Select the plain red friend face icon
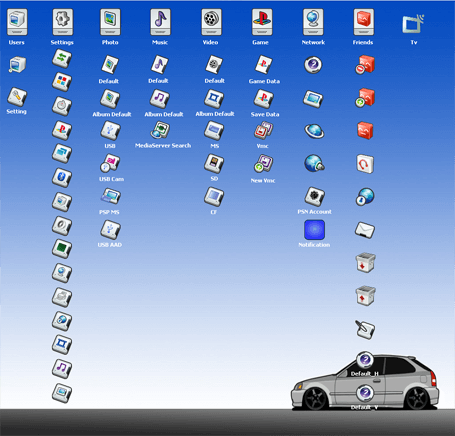This screenshot has height=436, width=455. [365, 130]
